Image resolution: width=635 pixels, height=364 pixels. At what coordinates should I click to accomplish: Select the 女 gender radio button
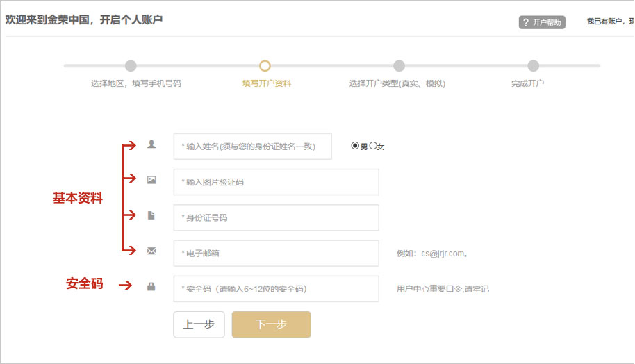click(373, 145)
